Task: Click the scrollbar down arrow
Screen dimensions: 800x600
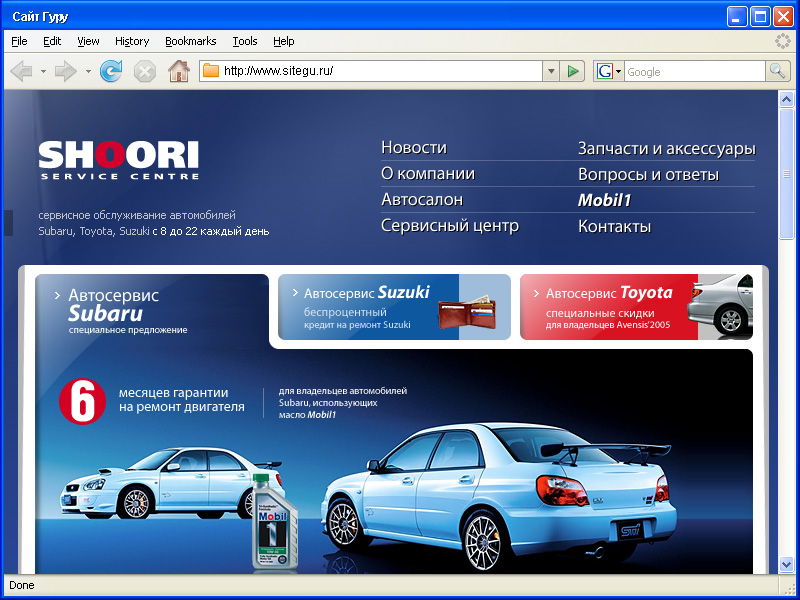Action: (x=786, y=564)
